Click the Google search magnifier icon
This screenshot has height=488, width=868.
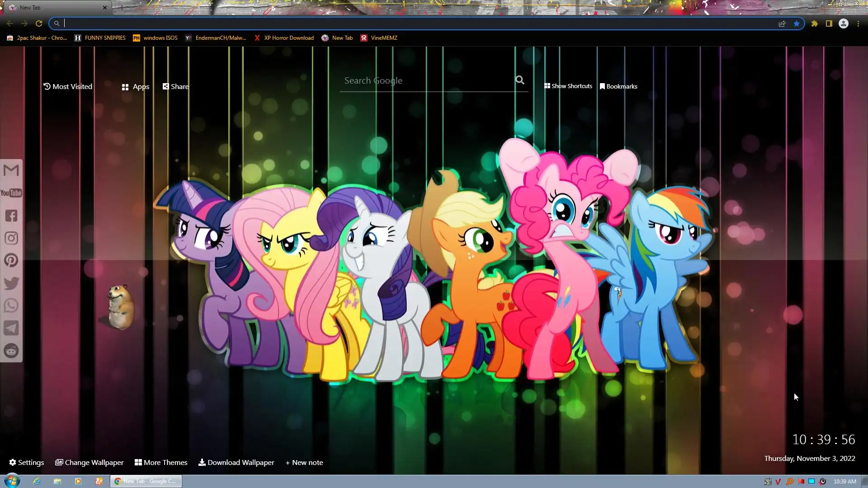[520, 80]
